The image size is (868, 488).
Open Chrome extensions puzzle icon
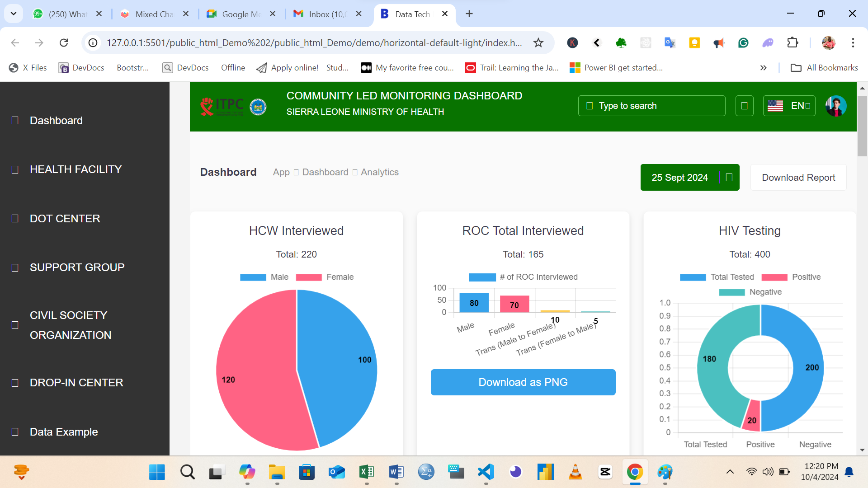click(793, 43)
